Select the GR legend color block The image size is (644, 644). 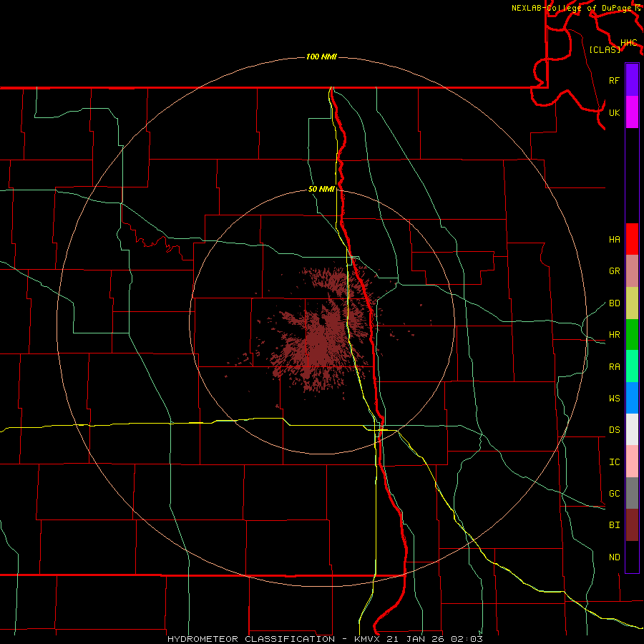point(632,271)
